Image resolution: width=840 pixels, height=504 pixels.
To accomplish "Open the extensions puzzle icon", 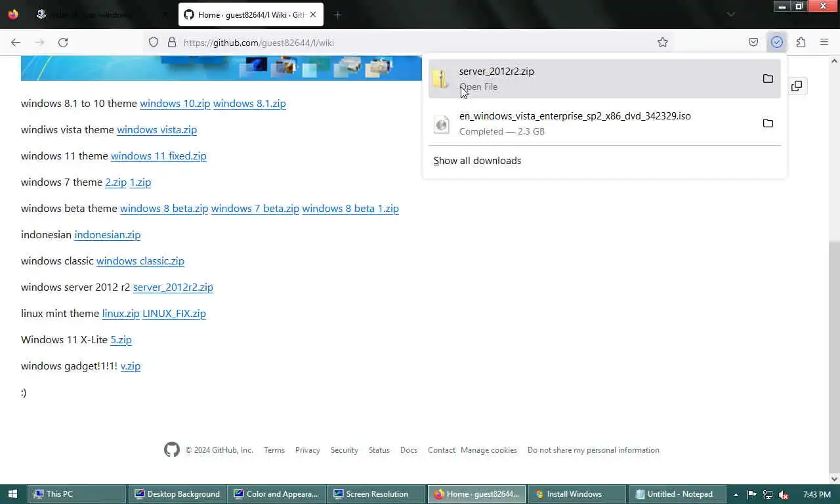I will [x=801, y=42].
